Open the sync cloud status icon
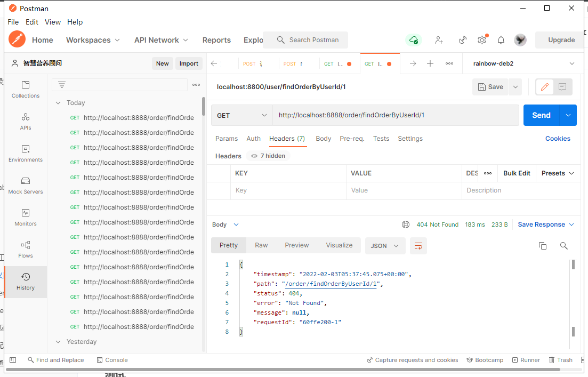This screenshot has height=377, width=588. [x=414, y=40]
